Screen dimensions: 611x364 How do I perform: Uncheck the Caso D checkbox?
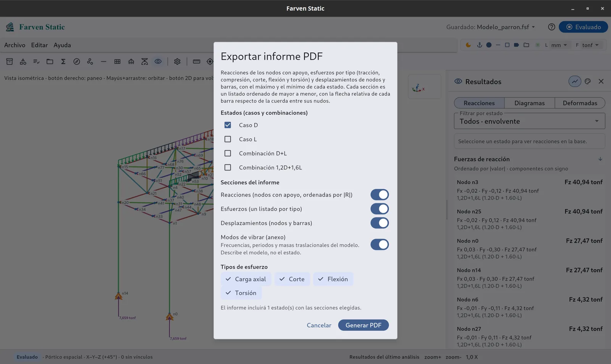[x=228, y=125]
